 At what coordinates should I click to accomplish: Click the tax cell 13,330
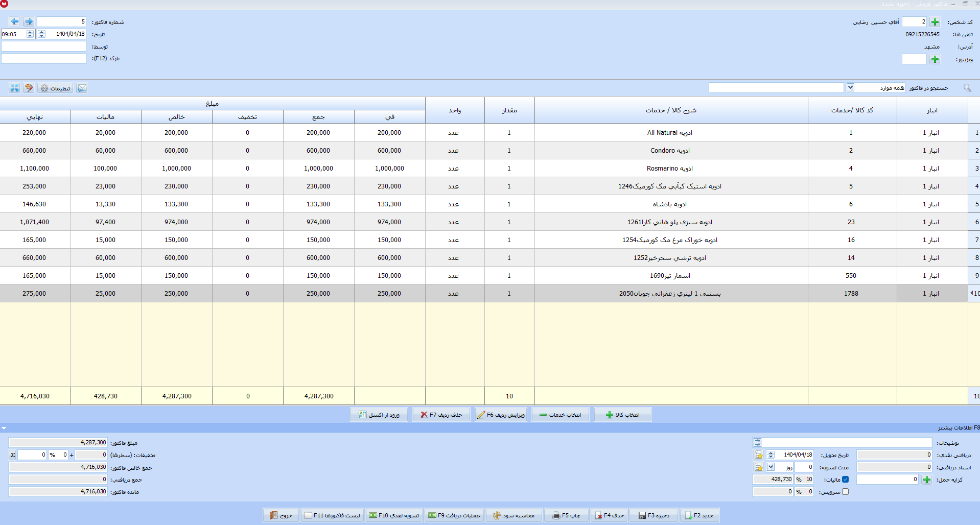pyautogui.click(x=105, y=204)
